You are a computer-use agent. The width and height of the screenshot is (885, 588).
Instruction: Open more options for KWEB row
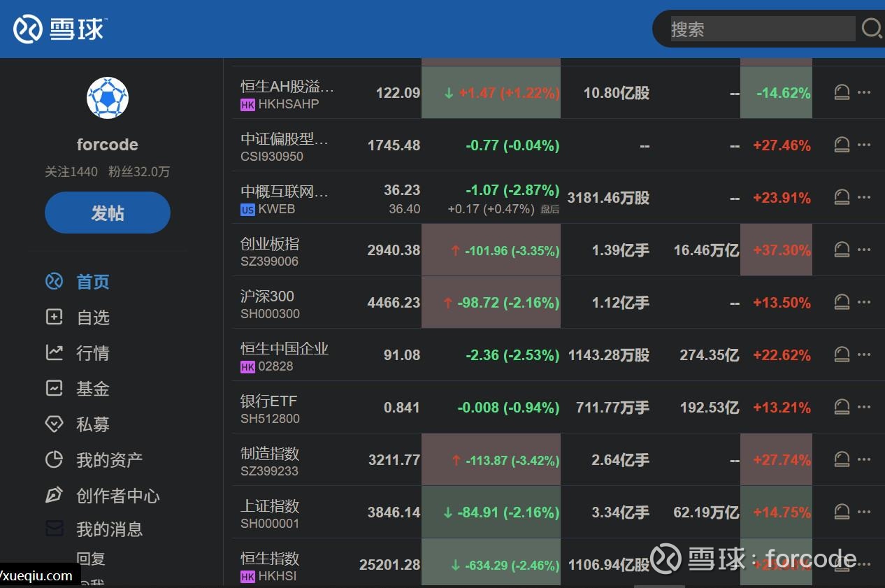[864, 197]
